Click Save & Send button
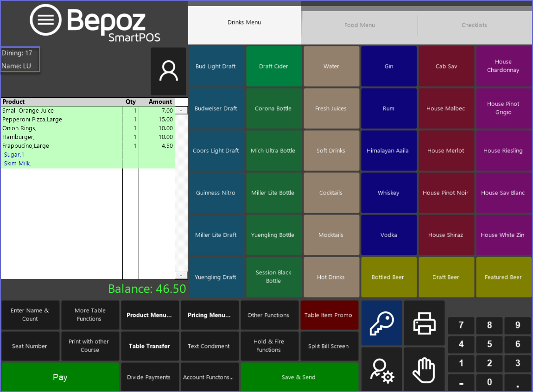 tap(299, 377)
